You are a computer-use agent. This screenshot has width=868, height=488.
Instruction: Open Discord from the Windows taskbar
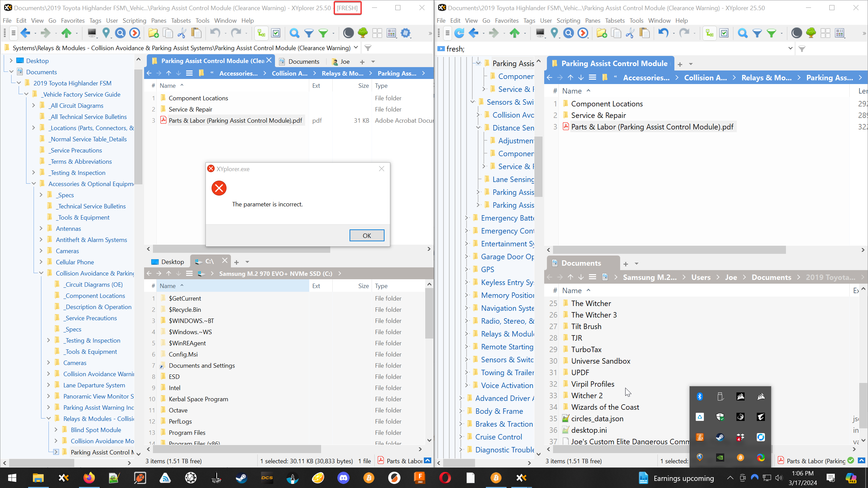coord(343,478)
